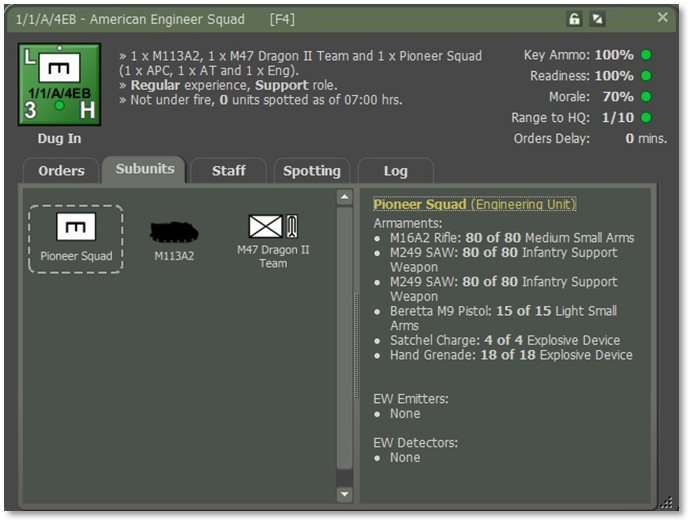Open the Orders tab
This screenshot has height=523, width=691.
click(61, 171)
